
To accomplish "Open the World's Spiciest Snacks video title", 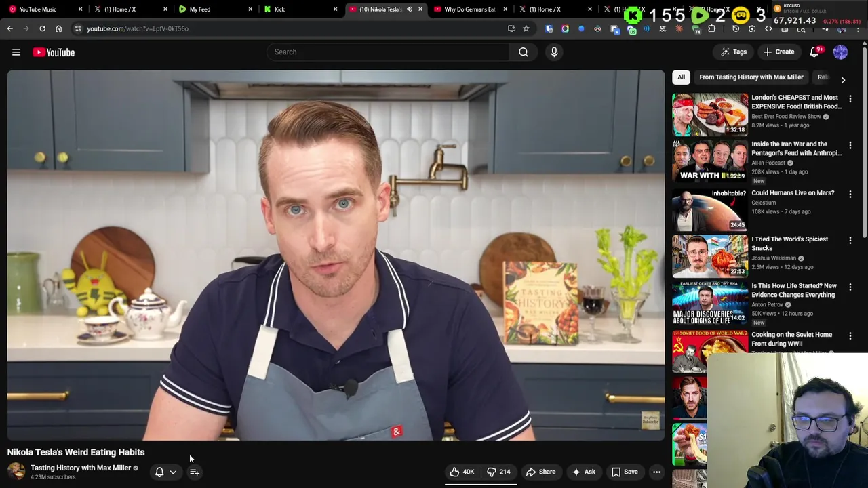I will coord(789,243).
